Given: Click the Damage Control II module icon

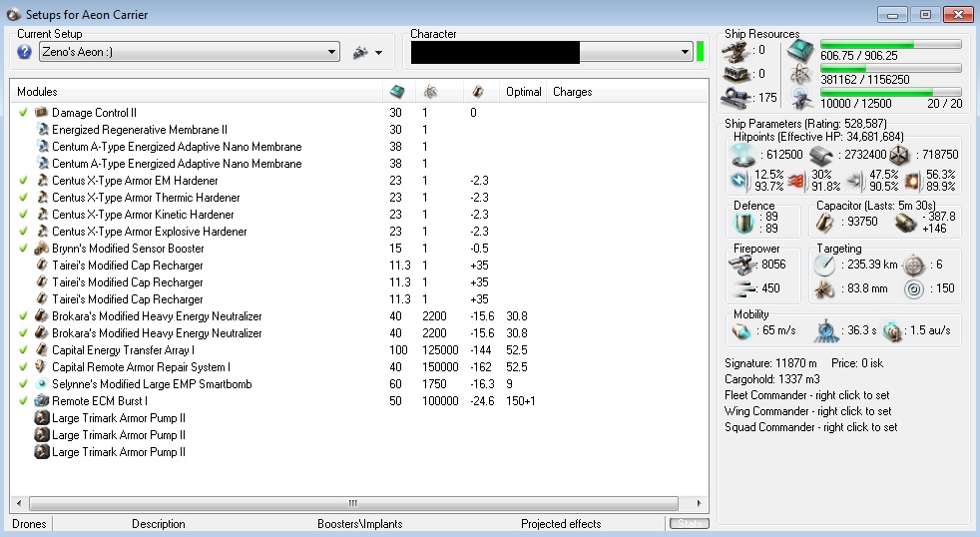Looking at the screenshot, I should (x=41, y=113).
